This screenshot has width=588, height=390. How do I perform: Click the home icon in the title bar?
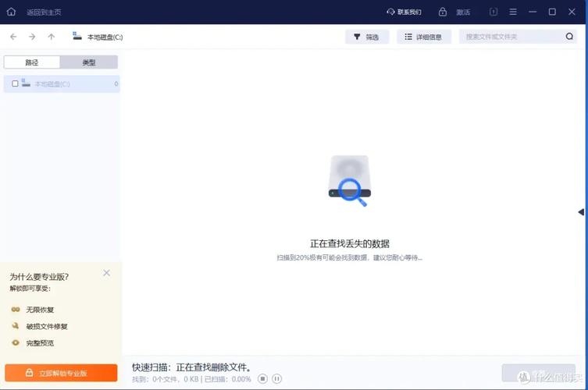[11, 12]
